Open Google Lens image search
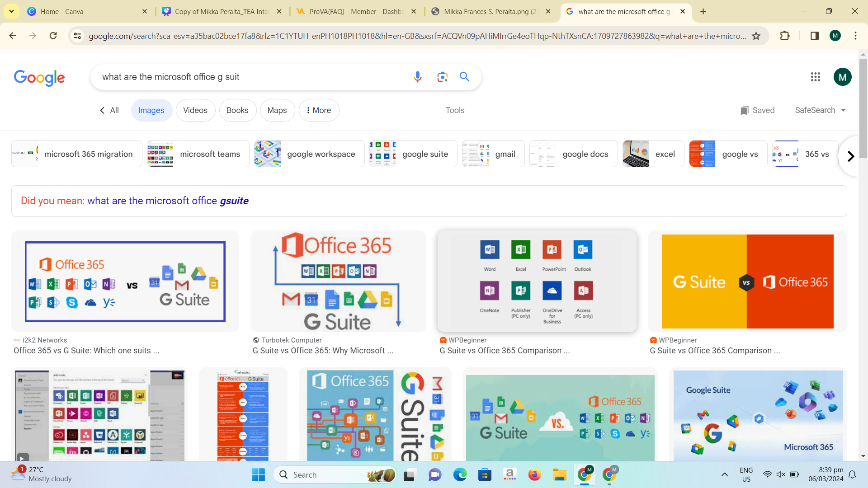The image size is (868, 488). coord(442,77)
